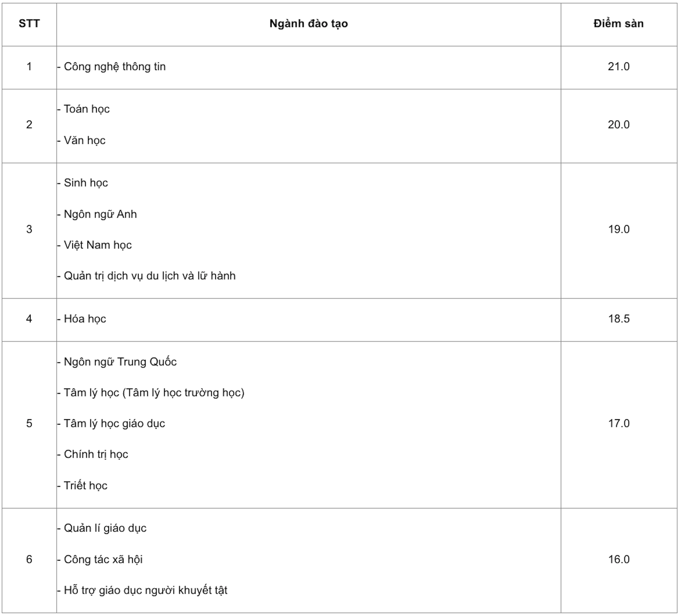This screenshot has width=681, height=616.
Task: Select the Ngôn ngữ Trung Quốc entry
Action: 120,362
